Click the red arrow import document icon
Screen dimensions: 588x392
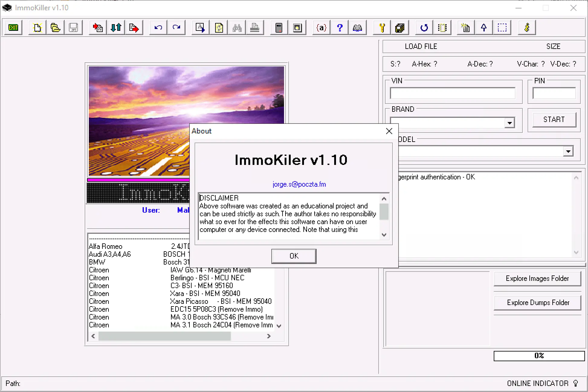point(98,28)
